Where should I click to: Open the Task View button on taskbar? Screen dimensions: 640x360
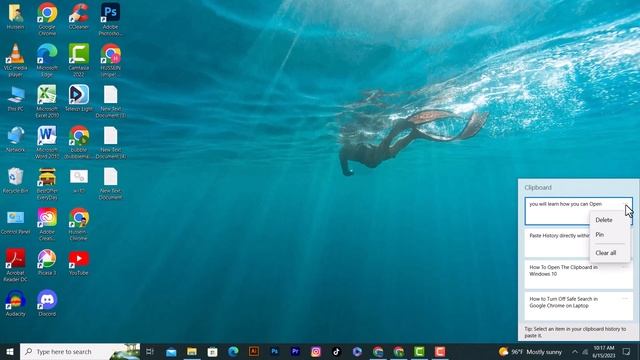[x=150, y=351]
